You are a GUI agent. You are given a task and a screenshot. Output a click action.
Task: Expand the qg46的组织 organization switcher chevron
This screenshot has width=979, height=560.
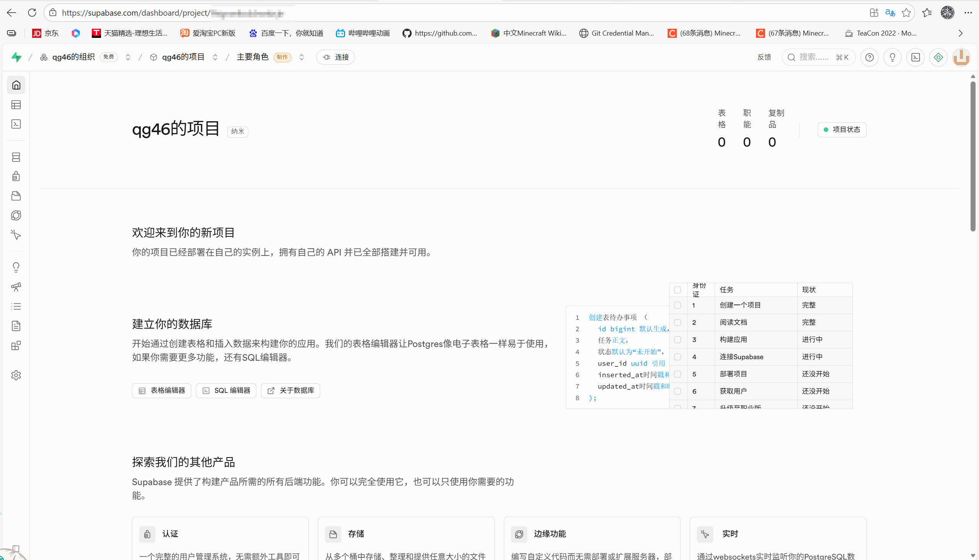point(128,57)
